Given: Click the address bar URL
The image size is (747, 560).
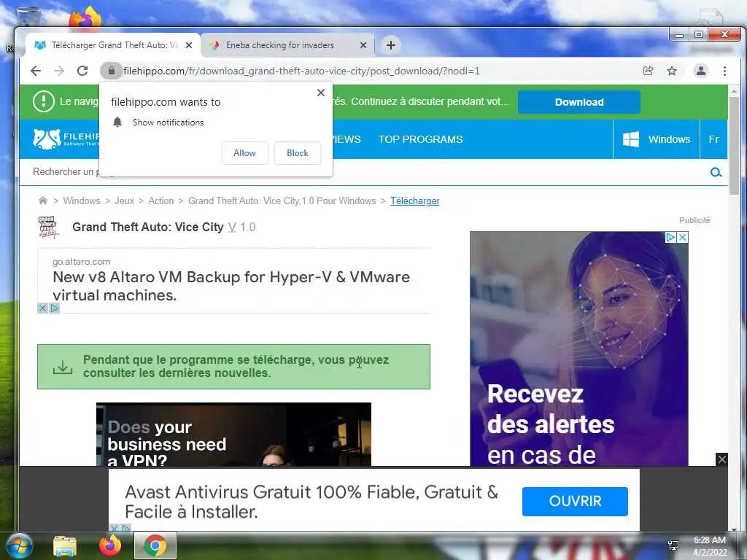Looking at the screenshot, I should point(301,71).
